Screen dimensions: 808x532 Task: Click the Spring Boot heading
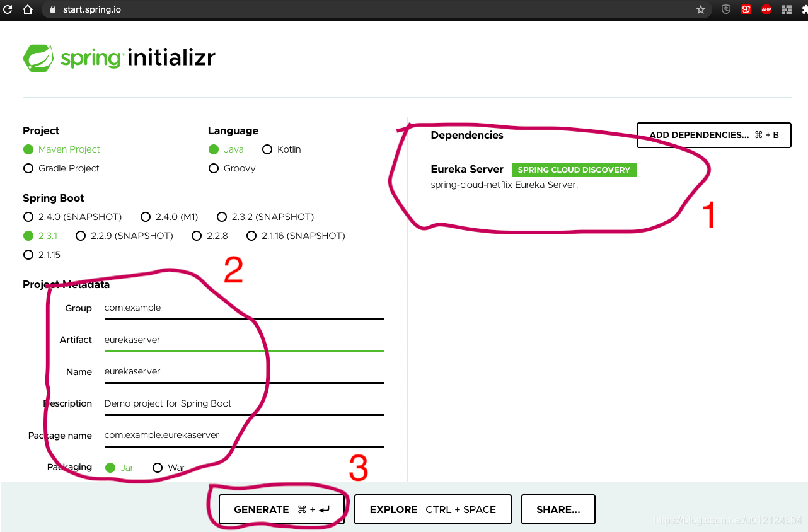54,198
